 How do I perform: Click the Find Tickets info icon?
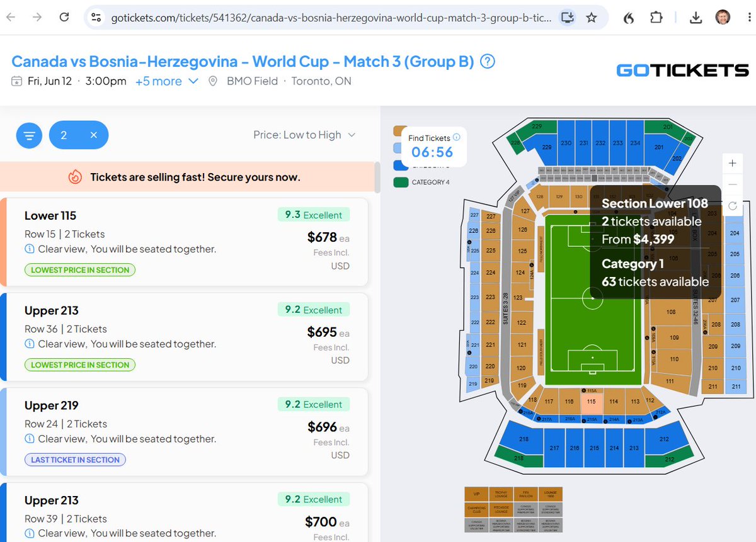click(457, 137)
